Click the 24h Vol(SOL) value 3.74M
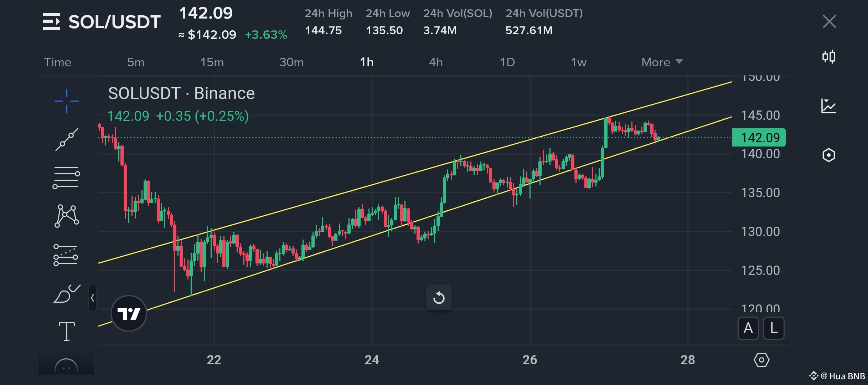 pyautogui.click(x=440, y=30)
